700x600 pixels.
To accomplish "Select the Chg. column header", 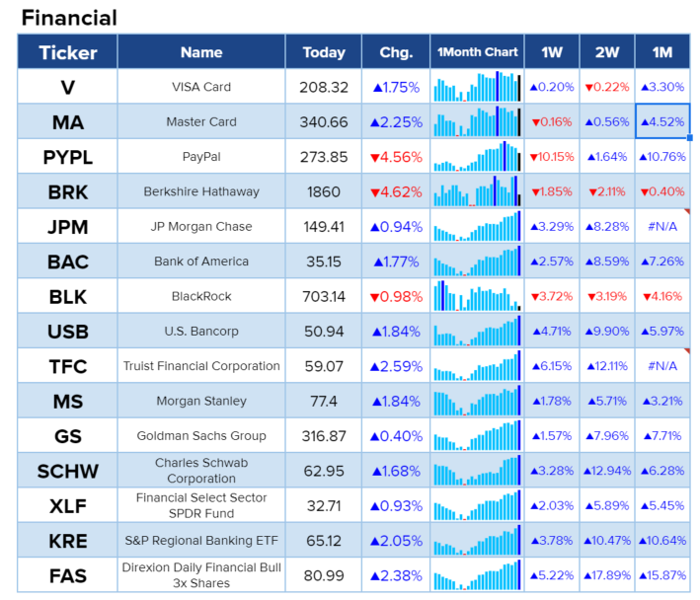I will (396, 51).
